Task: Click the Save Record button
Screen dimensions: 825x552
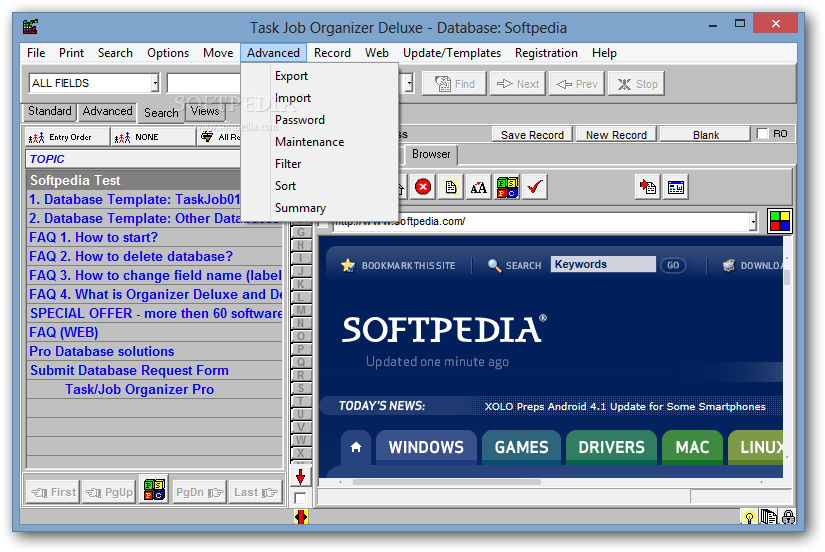Action: click(532, 135)
